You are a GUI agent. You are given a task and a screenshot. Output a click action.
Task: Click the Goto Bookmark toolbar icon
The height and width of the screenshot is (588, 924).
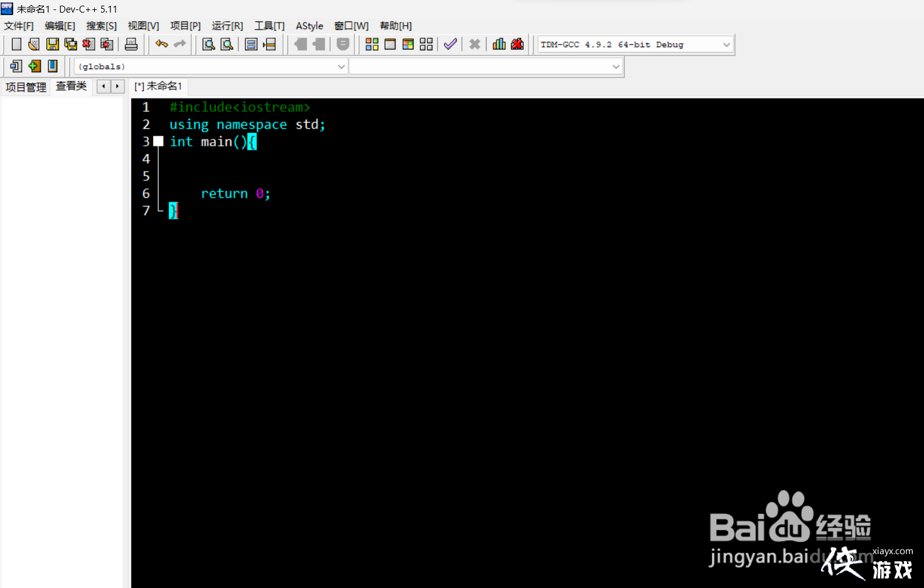(x=269, y=44)
